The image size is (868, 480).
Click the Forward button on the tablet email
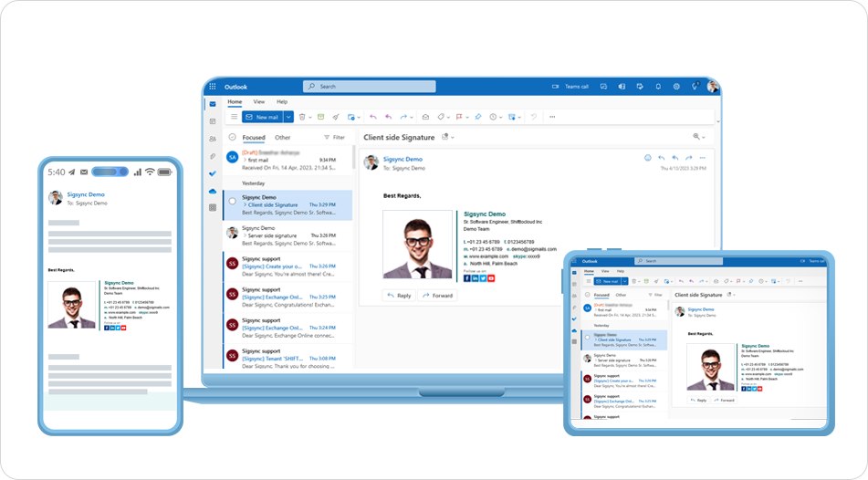coord(723,400)
